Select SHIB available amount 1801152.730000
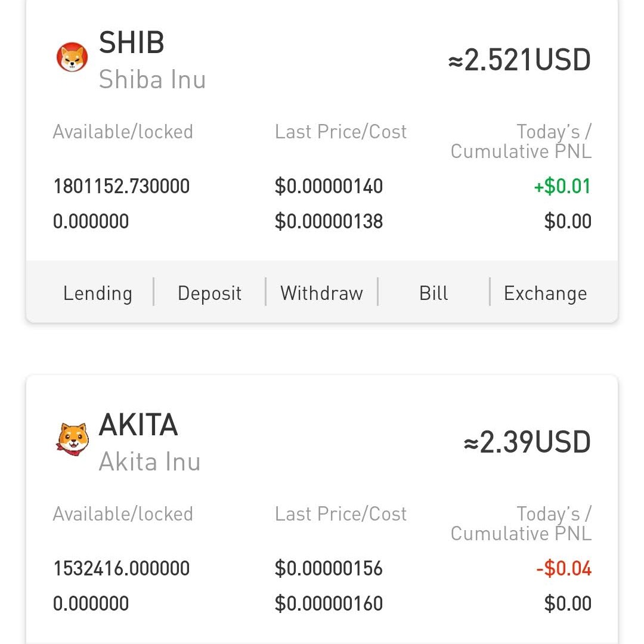 pos(122,187)
